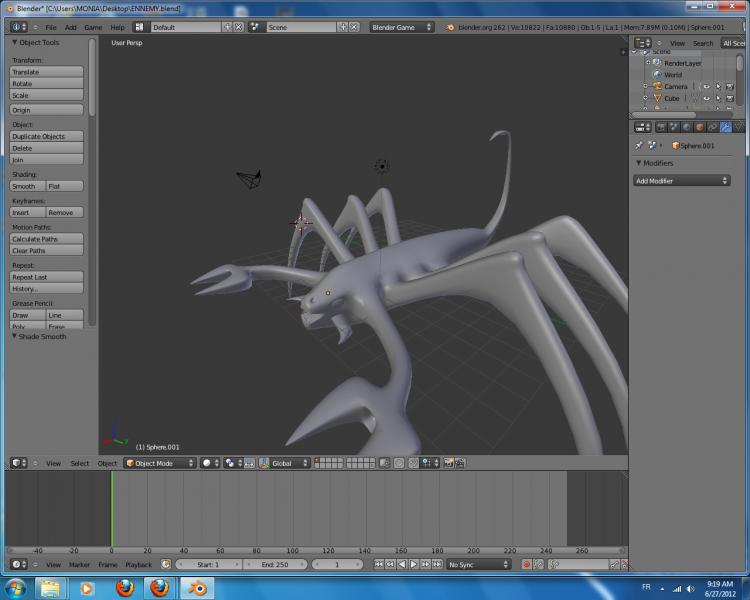Expand the RenderLayers tree item
750x600 pixels.
tap(648, 63)
